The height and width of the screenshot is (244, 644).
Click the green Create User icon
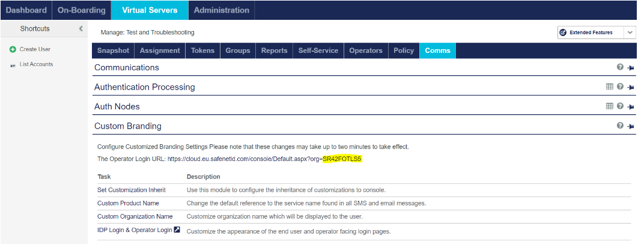13,49
